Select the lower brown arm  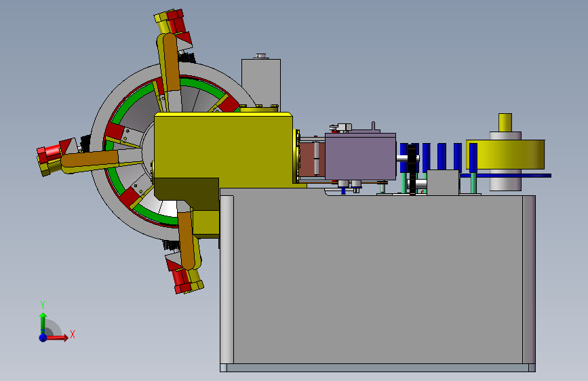point(187,240)
